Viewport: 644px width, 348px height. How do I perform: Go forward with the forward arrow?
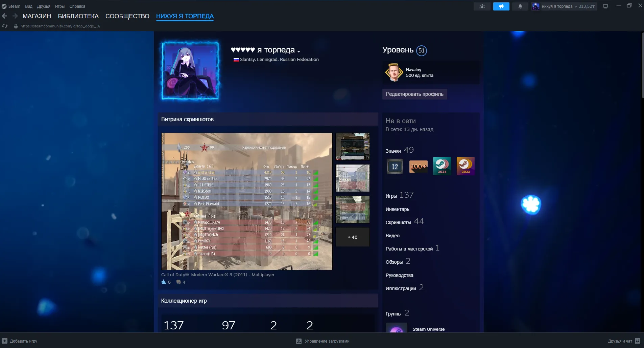15,16
